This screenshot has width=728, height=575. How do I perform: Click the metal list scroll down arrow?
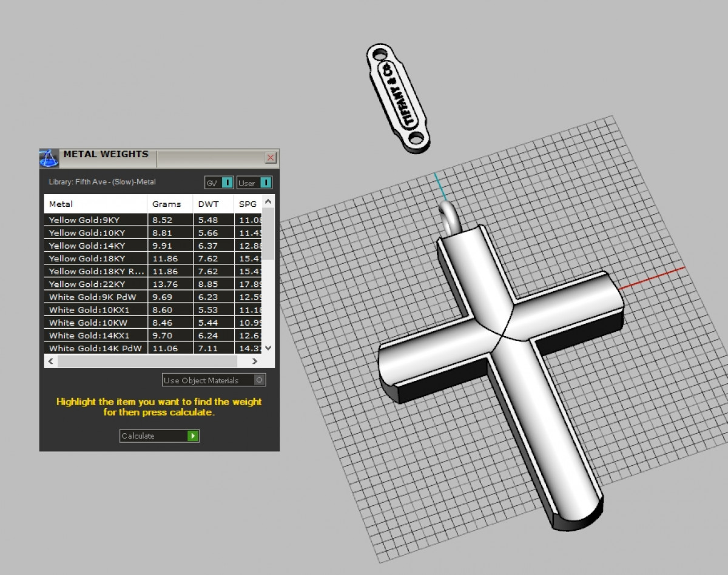(x=269, y=348)
